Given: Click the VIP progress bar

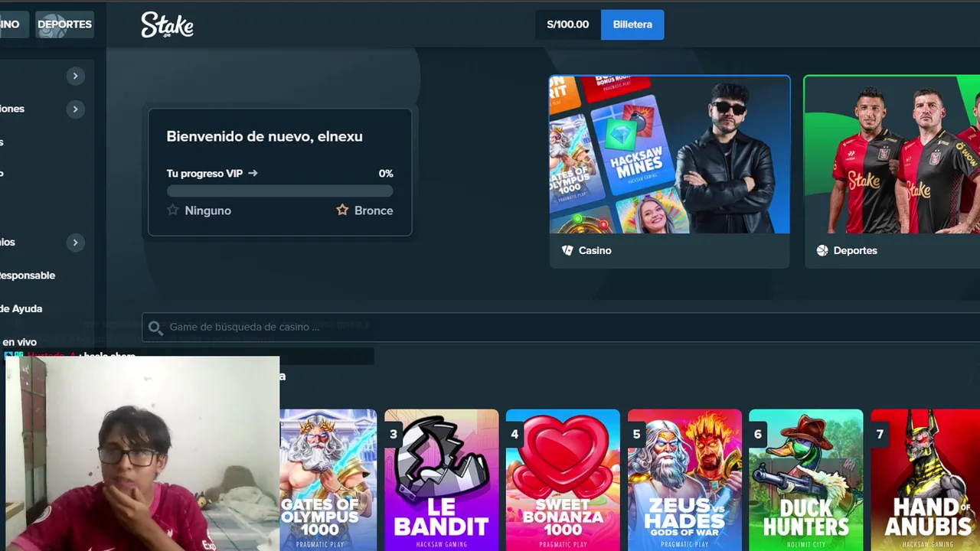Looking at the screenshot, I should (279, 191).
